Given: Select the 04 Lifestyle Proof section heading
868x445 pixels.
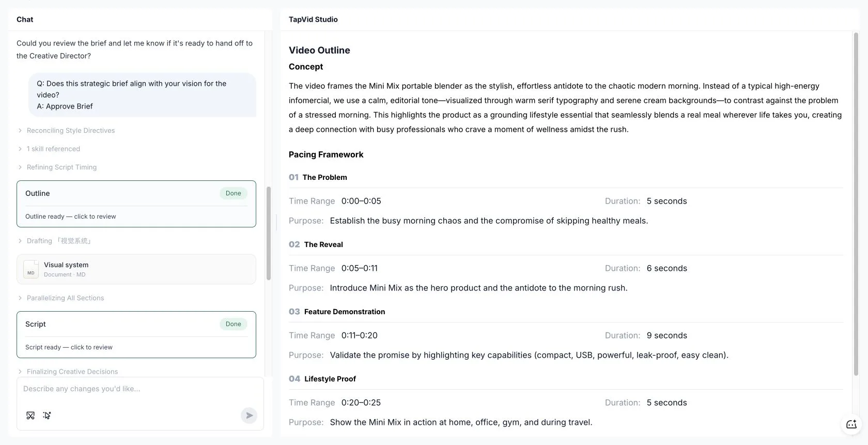Looking at the screenshot, I should 322,379.
